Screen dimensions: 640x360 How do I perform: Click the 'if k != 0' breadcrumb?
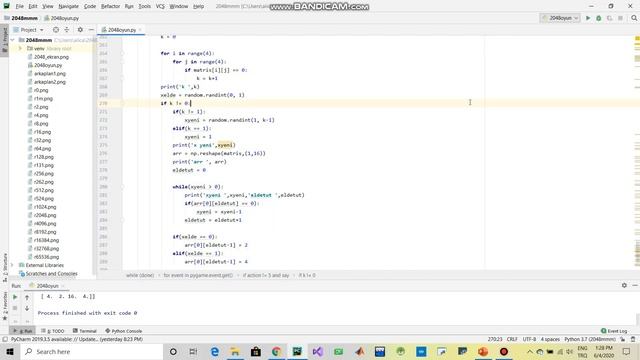(307, 276)
